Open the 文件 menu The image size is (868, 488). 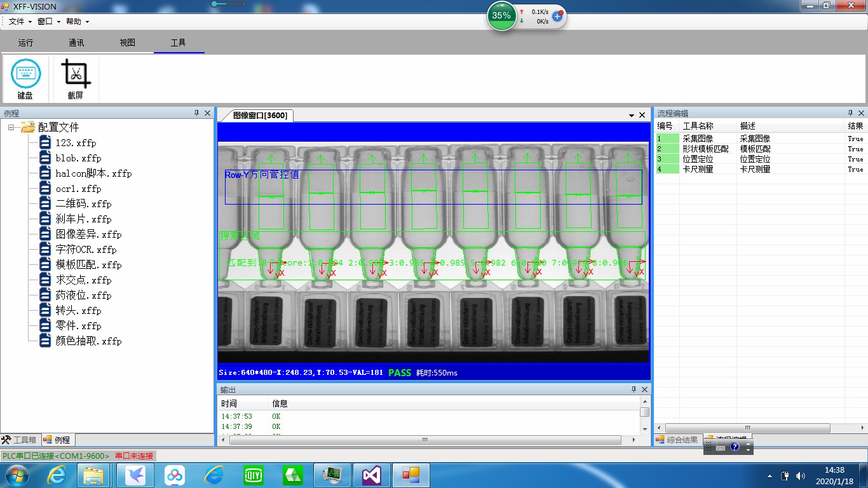pyautogui.click(x=17, y=21)
